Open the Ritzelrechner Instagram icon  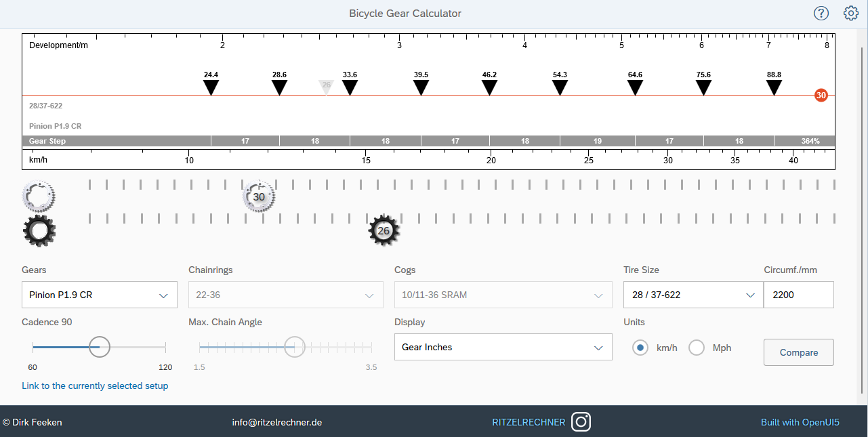(581, 422)
